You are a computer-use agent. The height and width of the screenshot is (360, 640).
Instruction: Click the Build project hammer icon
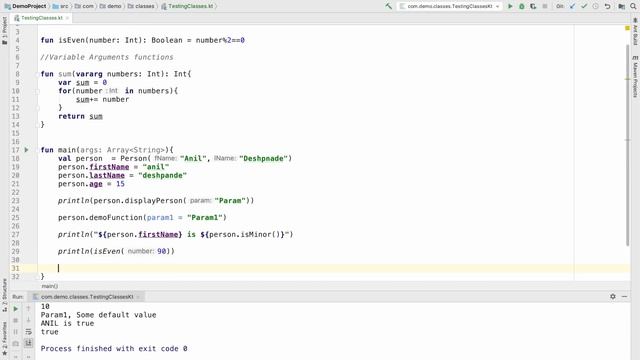click(389, 6)
